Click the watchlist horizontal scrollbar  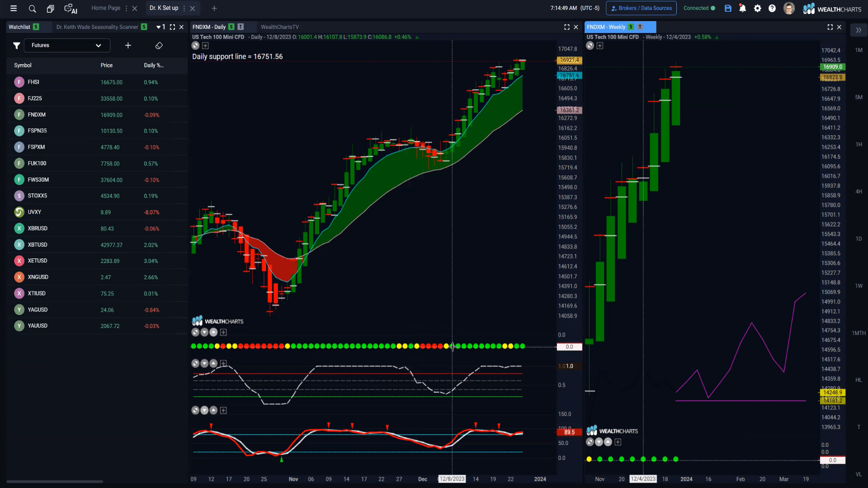tap(55, 482)
